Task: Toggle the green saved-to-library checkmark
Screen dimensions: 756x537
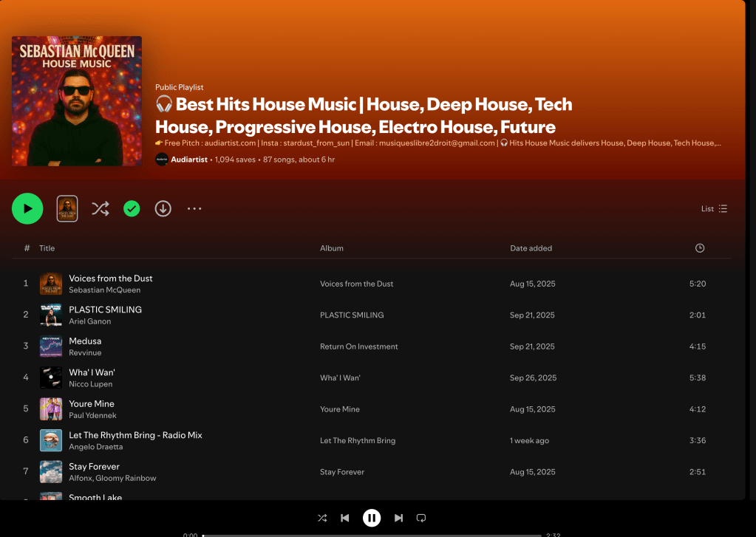Action: pyautogui.click(x=132, y=209)
